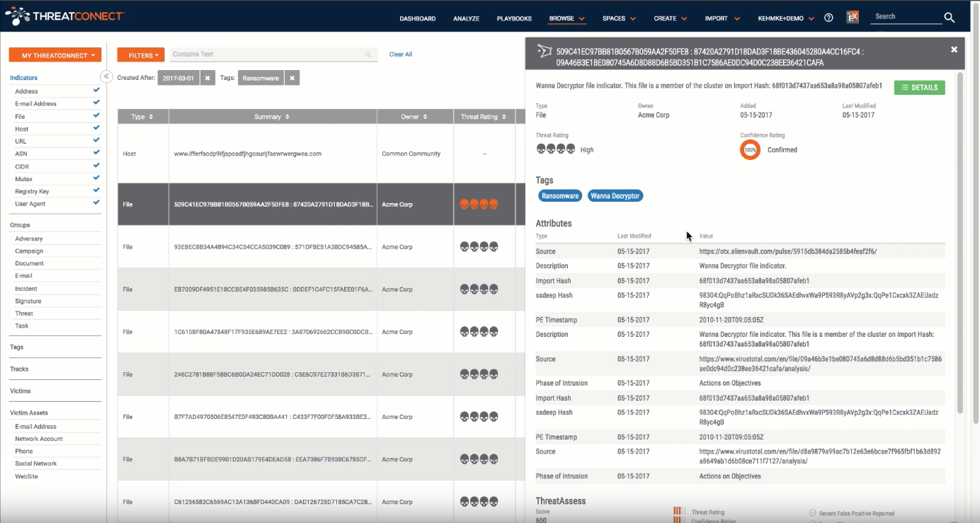Remove the Ransomware tag filter
This screenshot has height=523, width=980.
[292, 78]
